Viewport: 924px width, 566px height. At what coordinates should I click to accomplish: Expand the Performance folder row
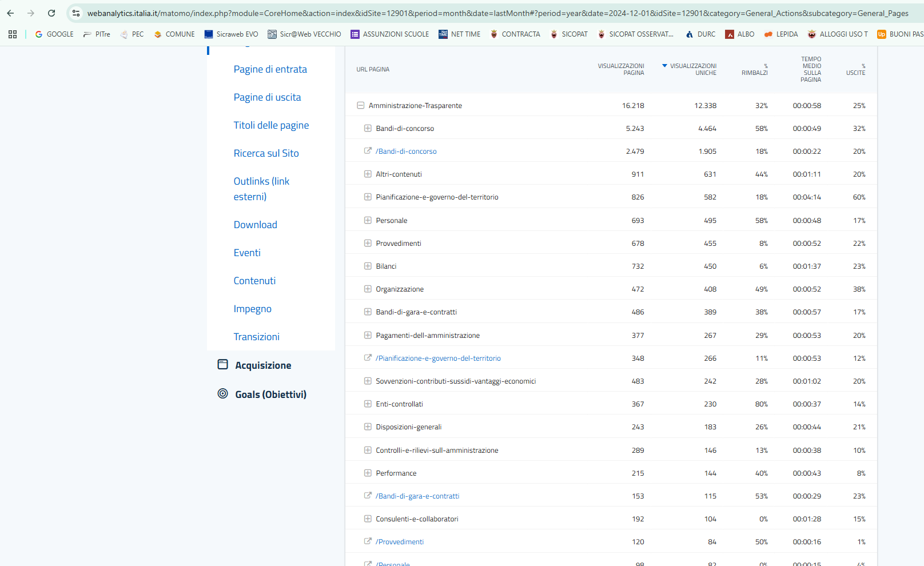click(x=368, y=473)
